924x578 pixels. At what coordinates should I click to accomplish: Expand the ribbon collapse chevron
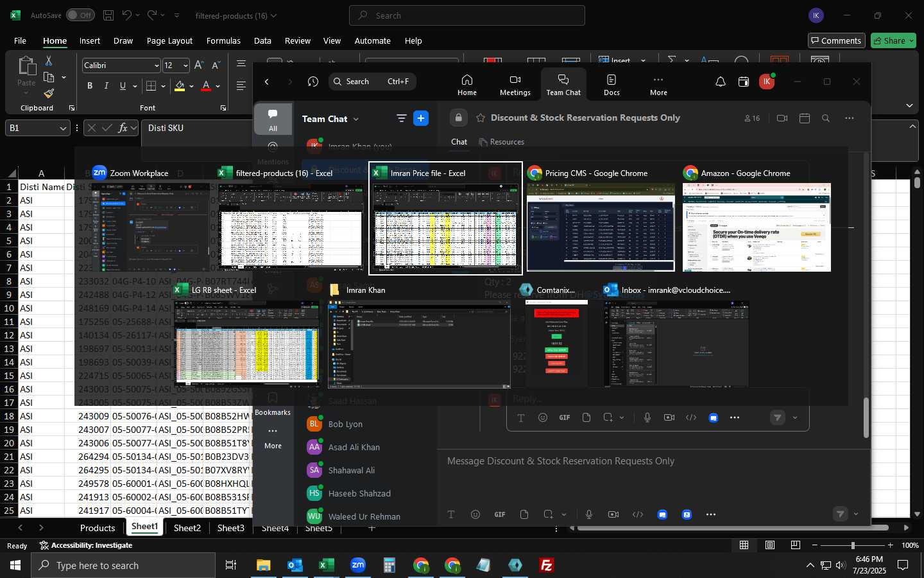click(909, 105)
